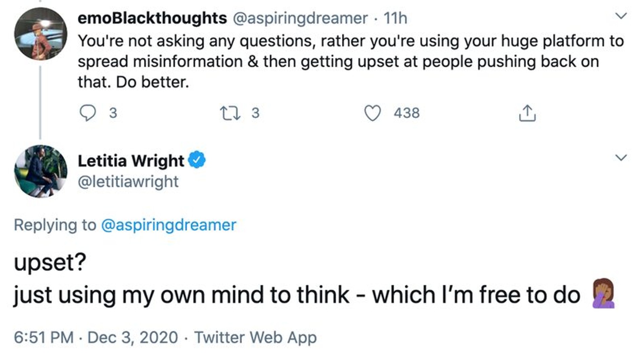The image size is (644, 359).
Task: Open the 11h timestamp link
Action: coord(395,18)
